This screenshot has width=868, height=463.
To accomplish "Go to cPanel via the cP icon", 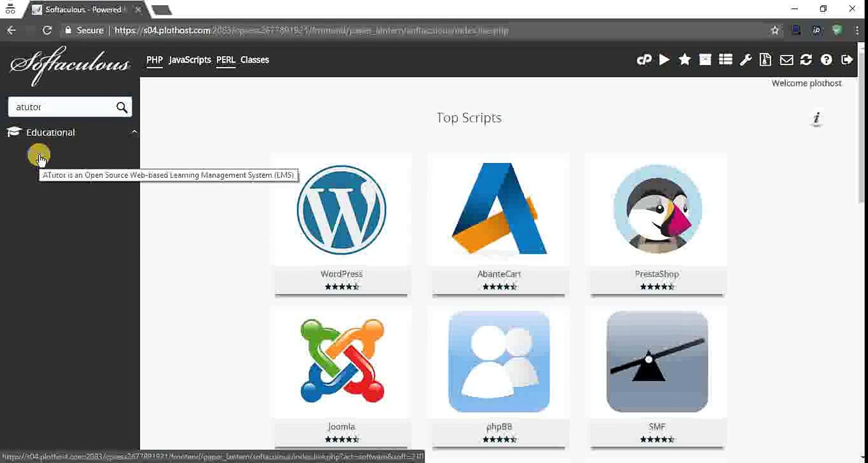I will pos(644,60).
